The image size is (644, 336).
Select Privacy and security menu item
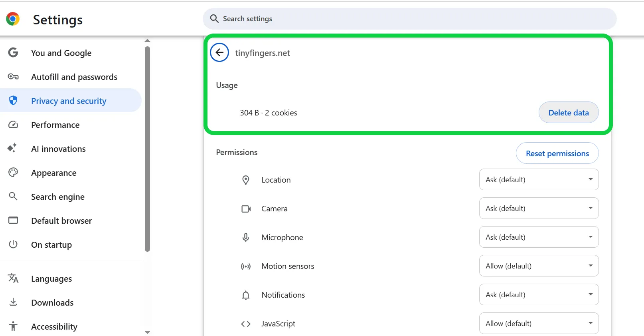tap(71, 100)
